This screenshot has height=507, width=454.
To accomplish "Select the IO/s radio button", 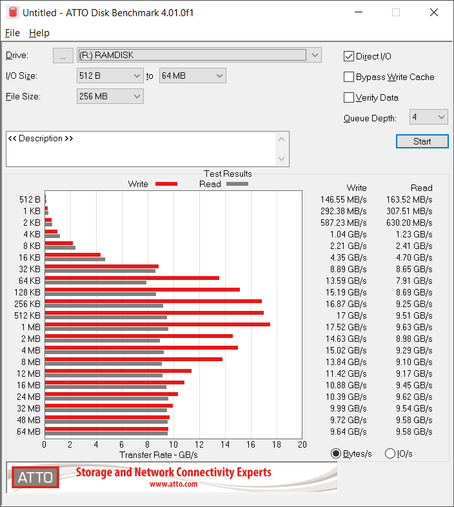I will (390, 454).
